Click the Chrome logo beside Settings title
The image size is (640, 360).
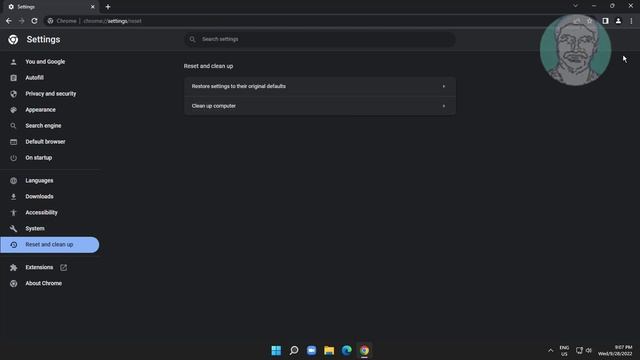coord(13,40)
